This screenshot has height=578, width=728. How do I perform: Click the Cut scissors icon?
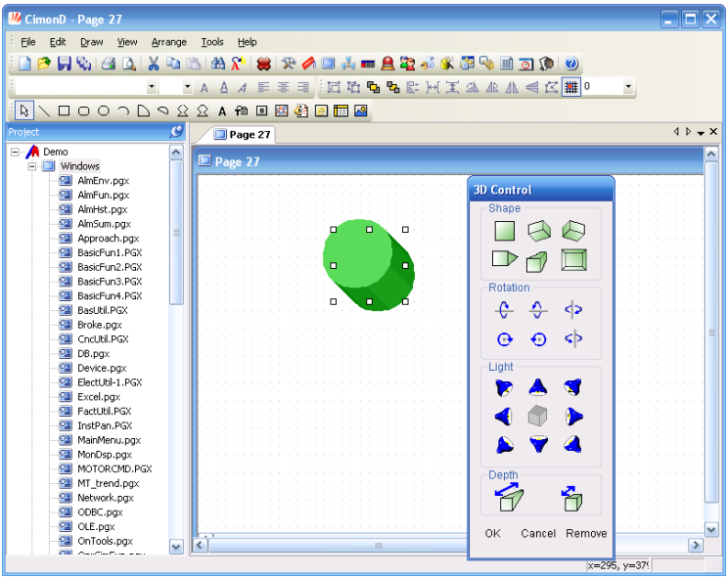(154, 64)
